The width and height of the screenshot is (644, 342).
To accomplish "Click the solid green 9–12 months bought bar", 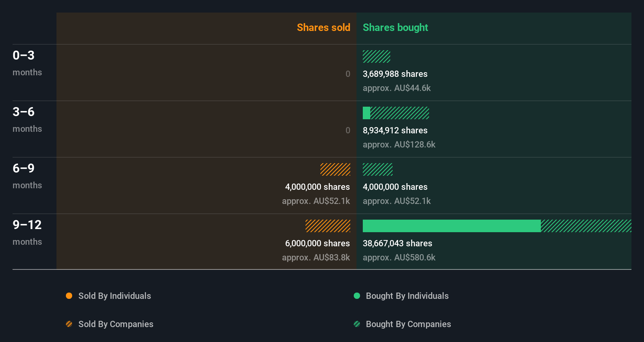I will coord(452,226).
